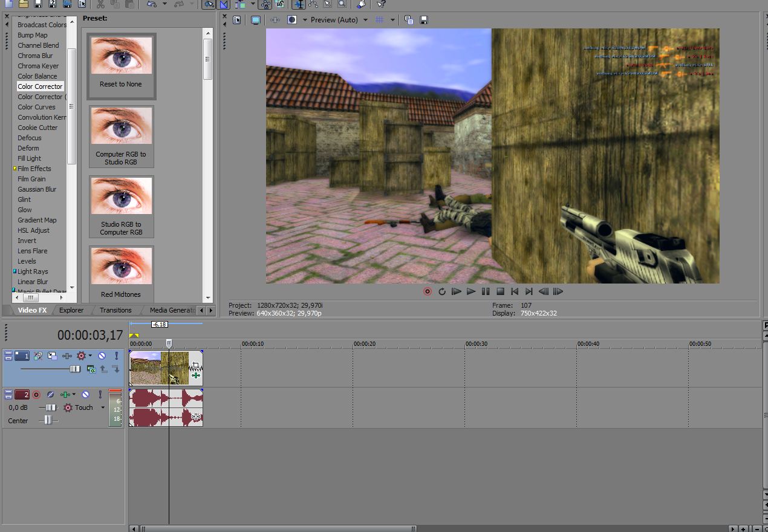This screenshot has height=532, width=768.
Task: Switch to the Explorer tab
Action: [71, 310]
